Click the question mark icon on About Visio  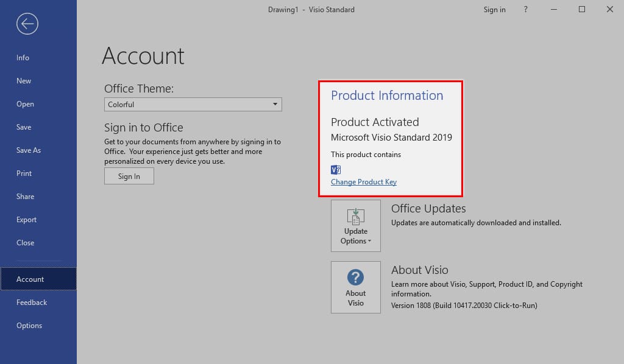355,277
